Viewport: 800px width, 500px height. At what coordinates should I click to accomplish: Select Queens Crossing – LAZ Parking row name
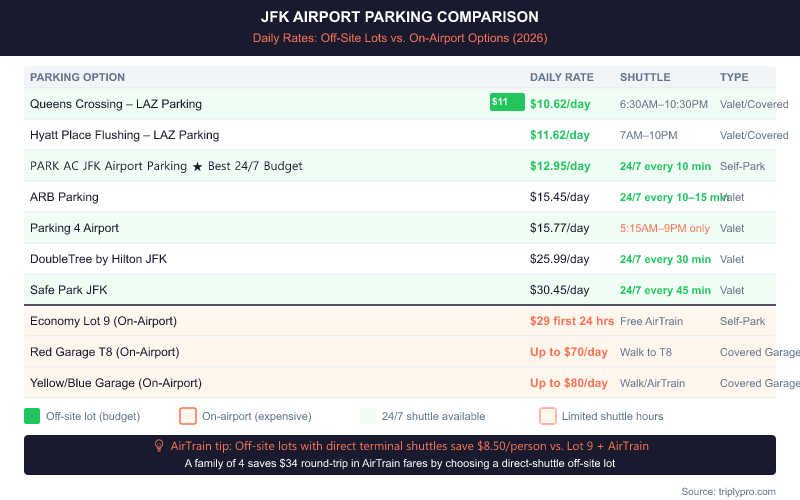click(x=116, y=104)
